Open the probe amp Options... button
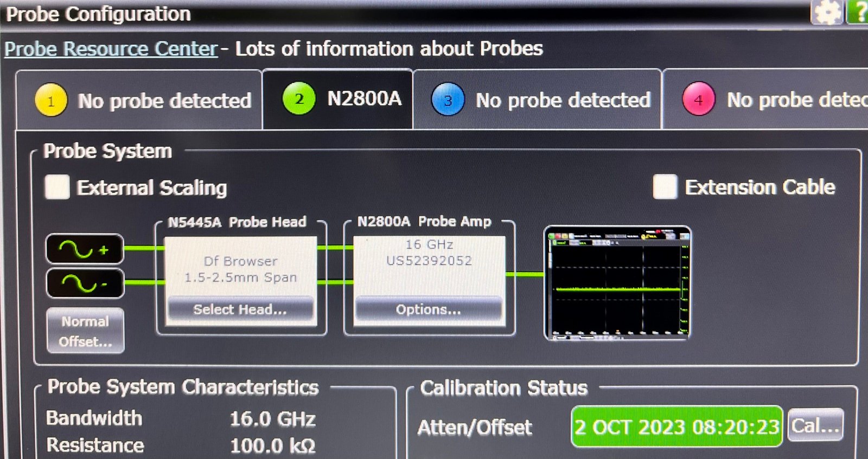This screenshot has height=459, width=868. pos(429,309)
